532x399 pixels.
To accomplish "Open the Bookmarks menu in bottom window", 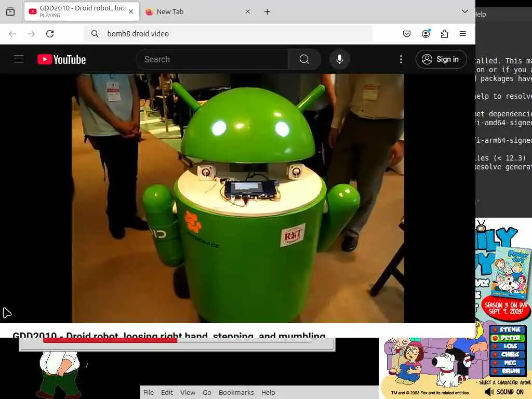I will [236, 392].
